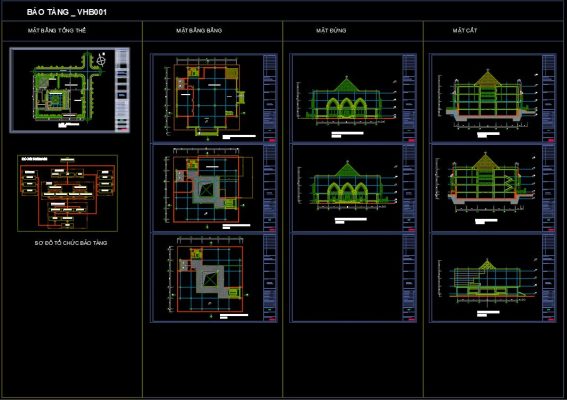Select the middle section drawing sheet
This screenshot has height=400, width=567.
coord(493,188)
